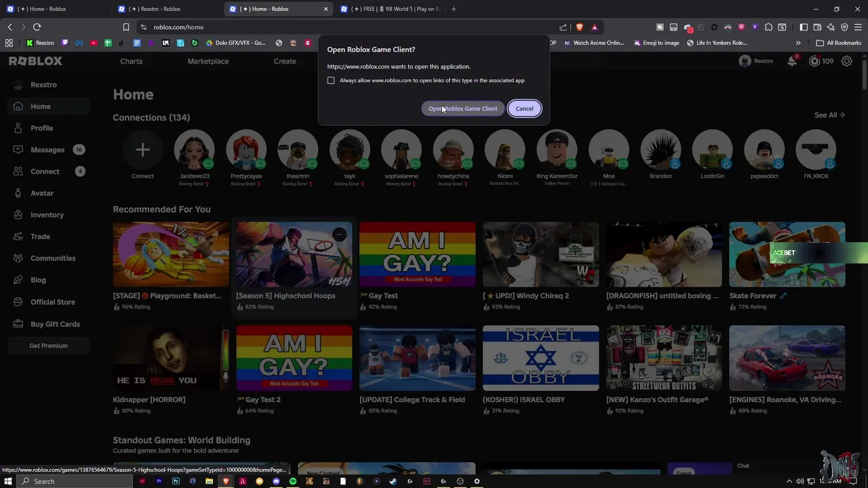Click browser back arrow
This screenshot has height=488, width=868.
[x=9, y=27]
